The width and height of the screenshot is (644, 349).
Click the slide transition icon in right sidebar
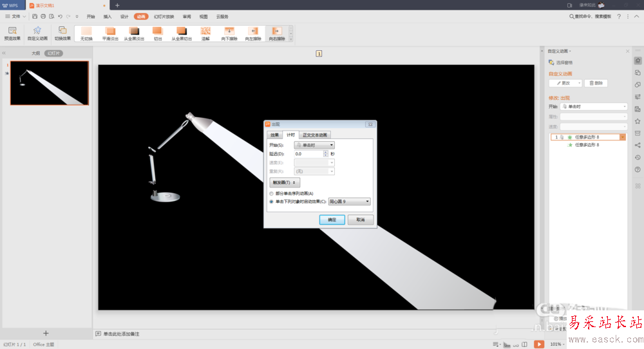638,73
